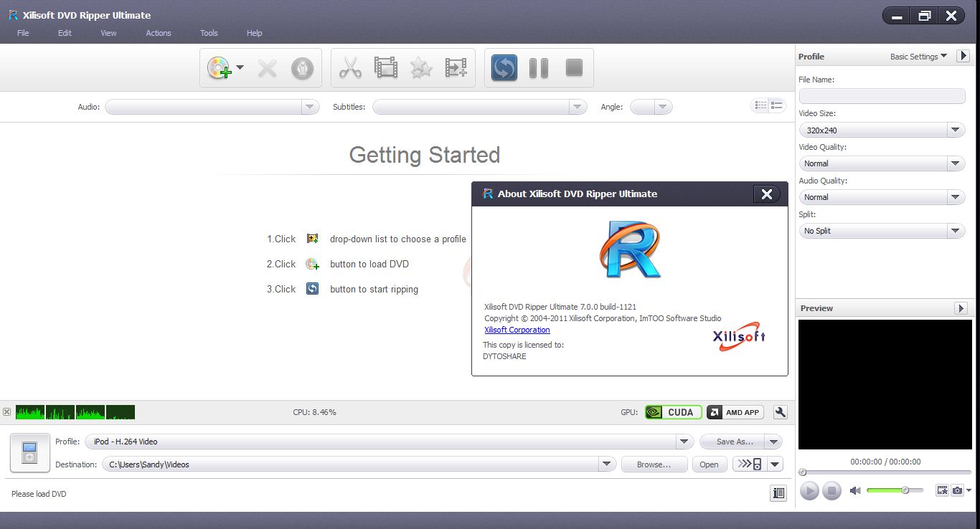This screenshot has width=980, height=529.
Task: Open GPU settings wrench icon
Action: (x=781, y=412)
